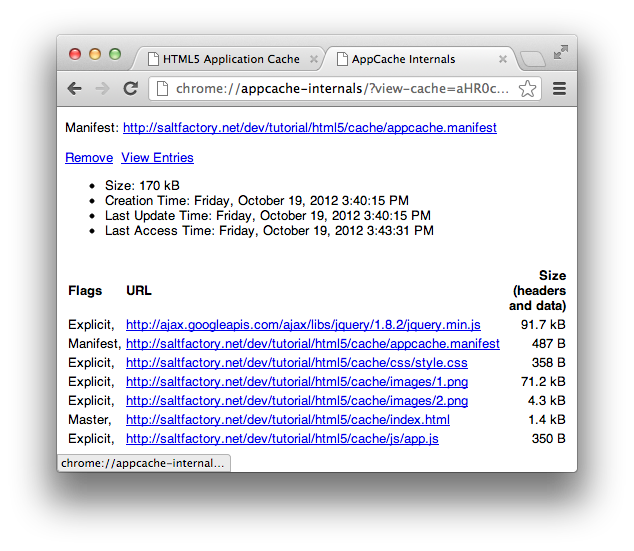Image resolution: width=634 pixels, height=551 pixels.
Task: Open the css/style.css link
Action: pyautogui.click(x=297, y=363)
